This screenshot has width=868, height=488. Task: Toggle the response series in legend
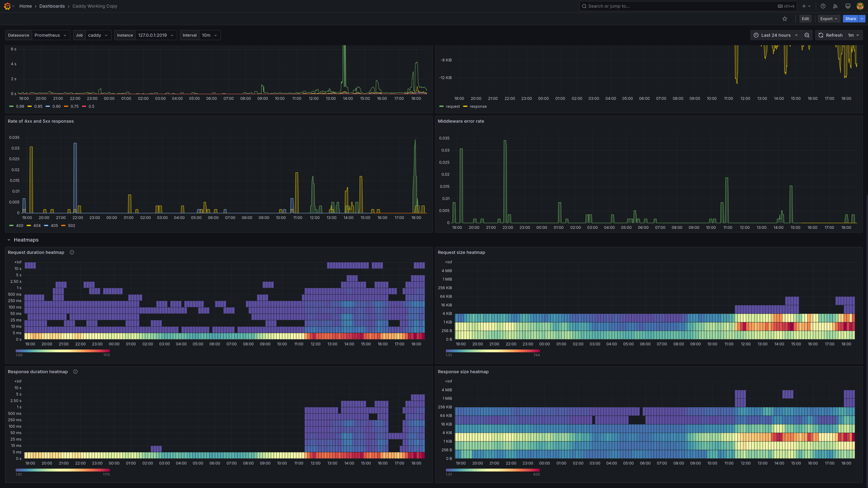pos(478,106)
